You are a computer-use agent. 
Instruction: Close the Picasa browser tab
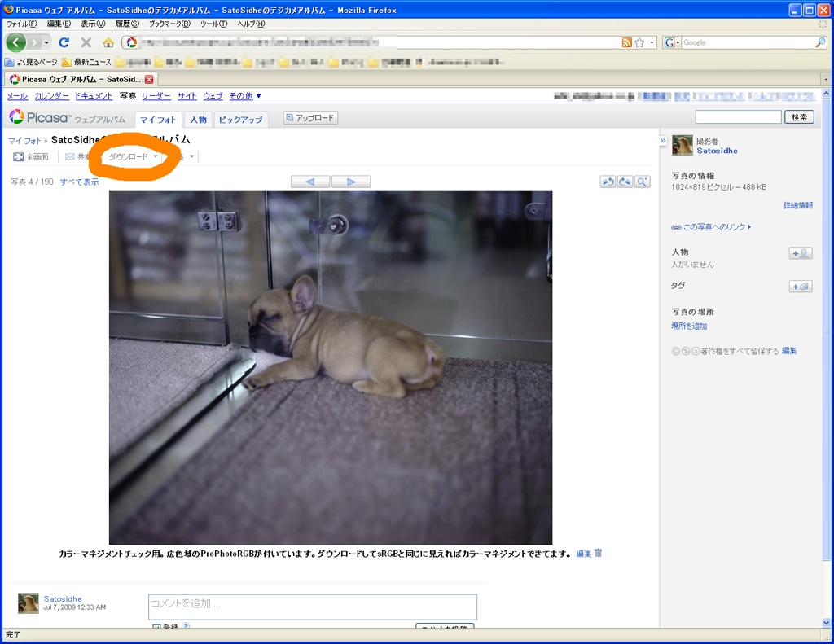click(149, 79)
